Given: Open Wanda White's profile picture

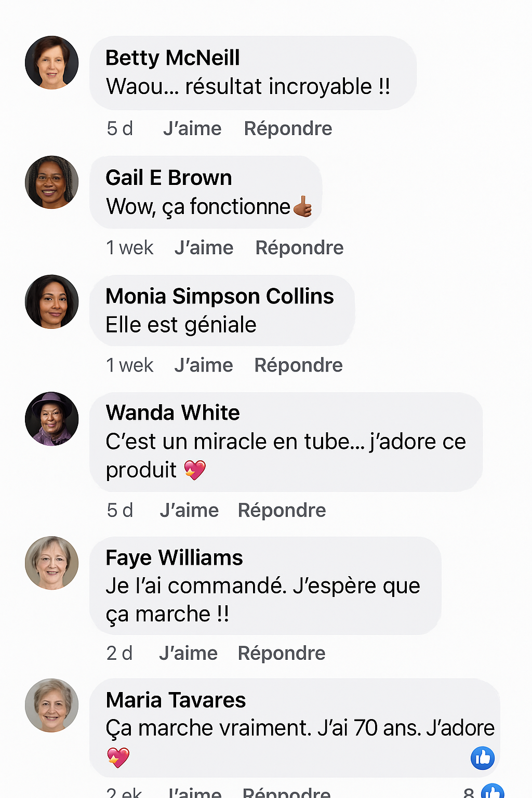Looking at the screenshot, I should tap(52, 419).
